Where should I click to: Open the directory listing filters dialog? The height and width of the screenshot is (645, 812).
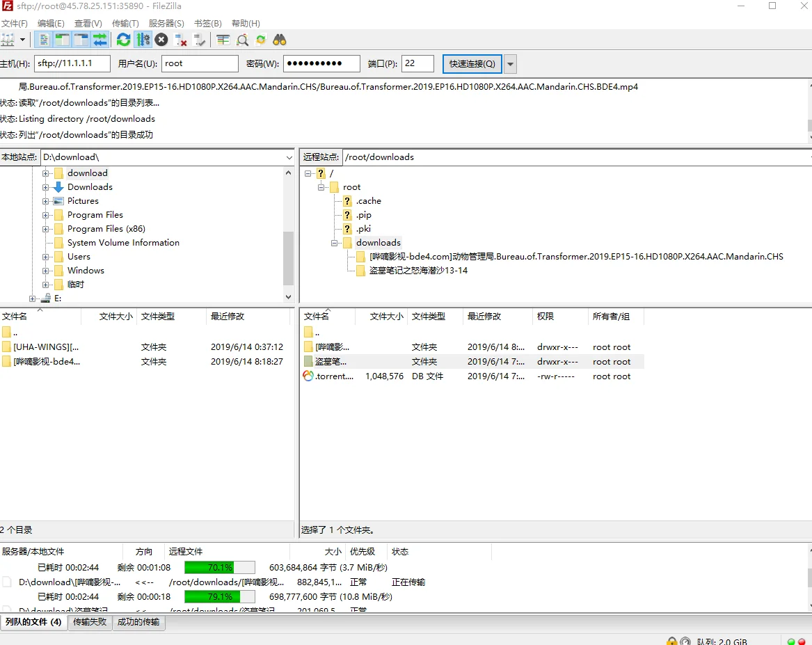(223, 40)
